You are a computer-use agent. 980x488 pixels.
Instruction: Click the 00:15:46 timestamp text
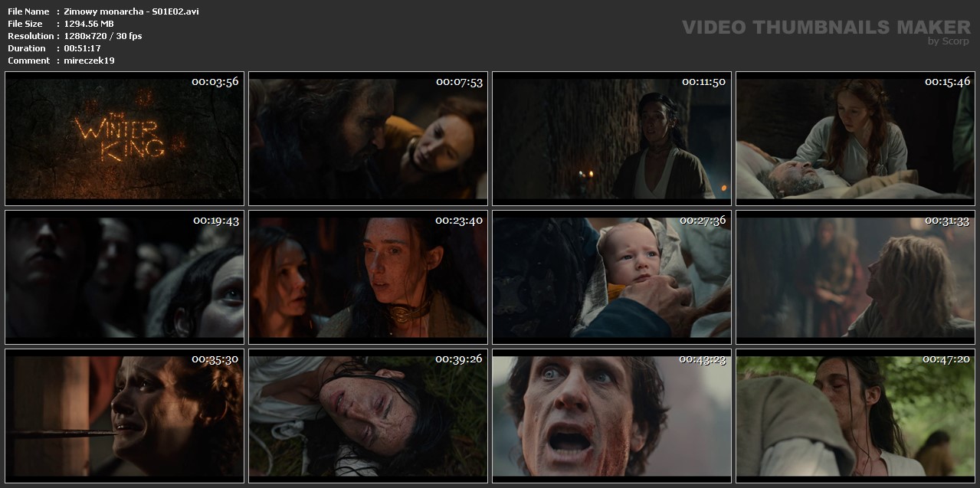947,81
